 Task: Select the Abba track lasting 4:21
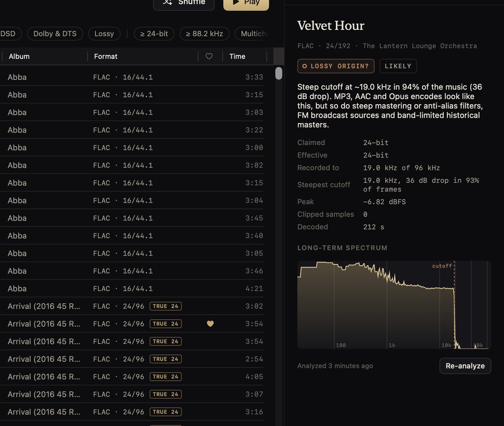[132, 289]
